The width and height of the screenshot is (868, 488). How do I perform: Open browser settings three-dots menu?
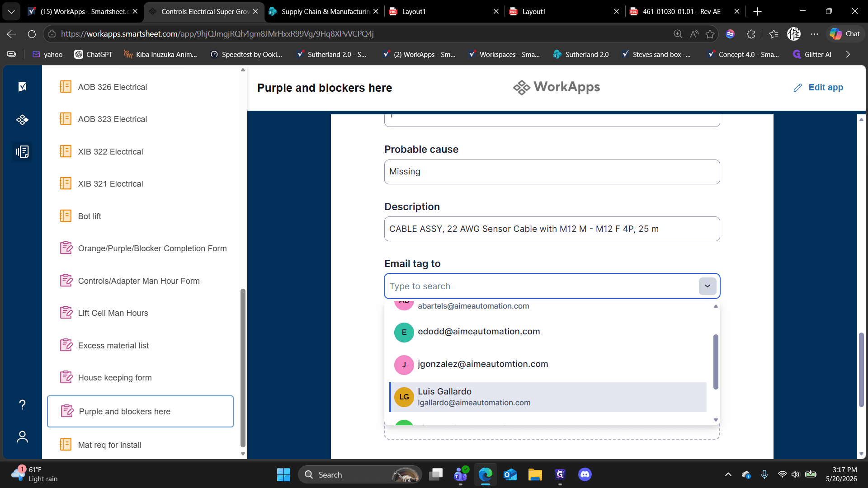click(814, 34)
